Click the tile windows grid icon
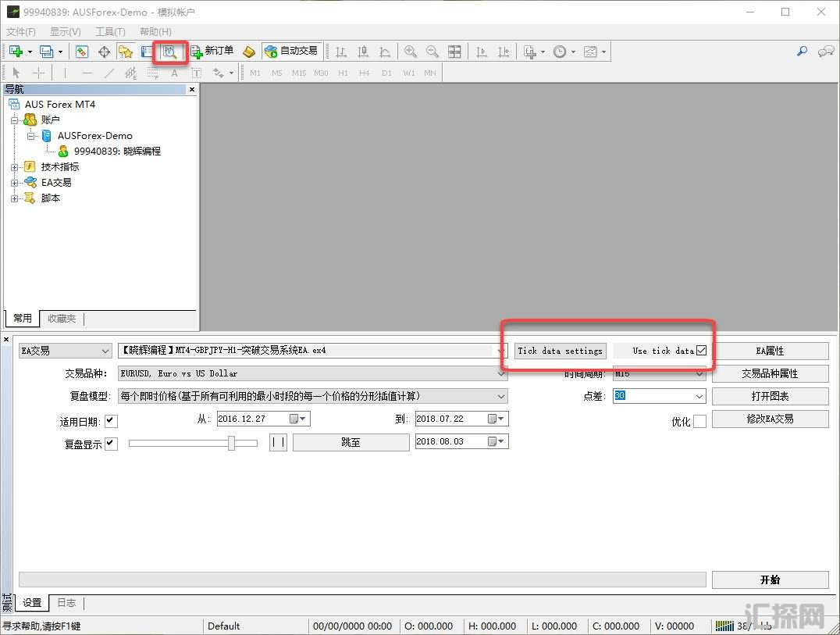The width and height of the screenshot is (840, 635). click(x=454, y=52)
